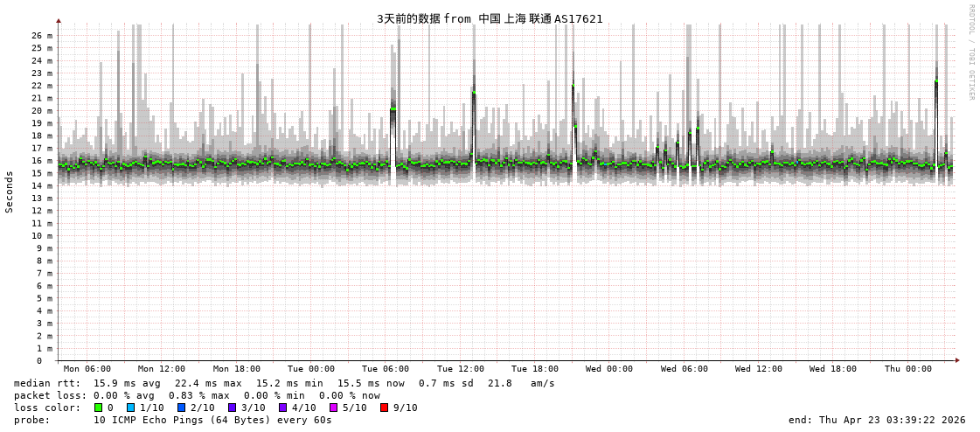Click the '10 m' y-axis label
The height and width of the screenshot is (432, 980).
pos(41,235)
